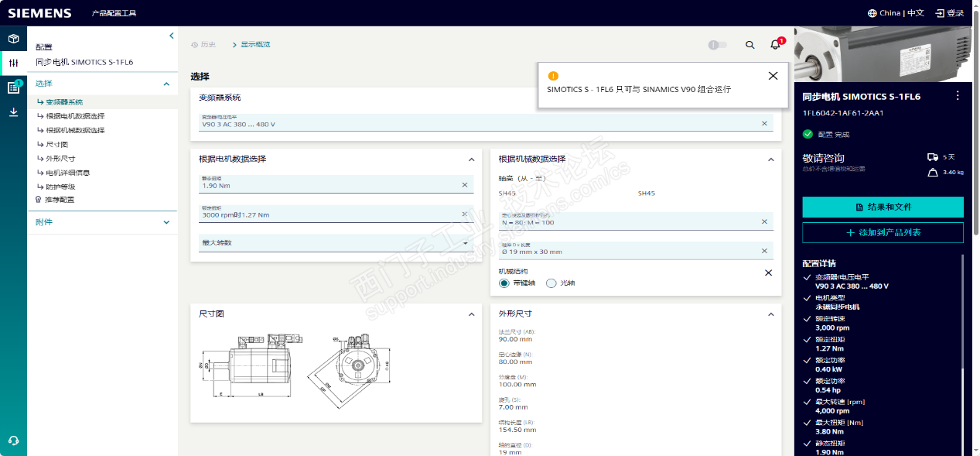Select the configuration sliders sidebar icon
The width and height of the screenshot is (980, 456).
tap(13, 63)
